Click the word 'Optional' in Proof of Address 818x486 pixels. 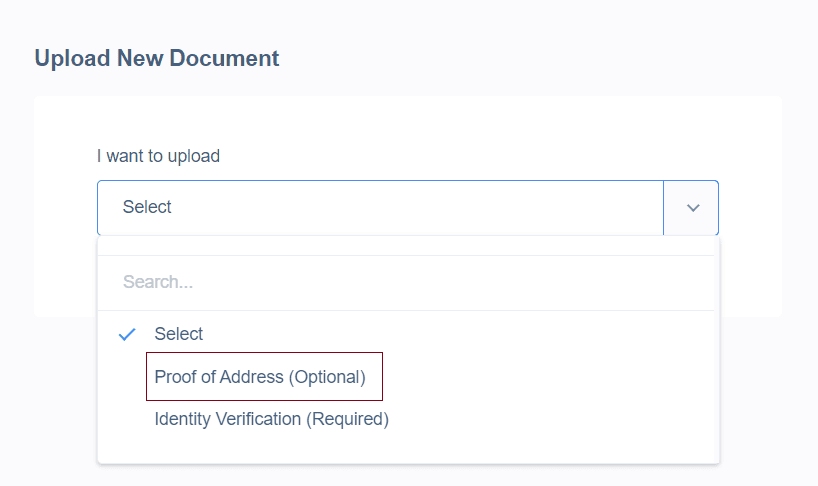coord(327,378)
